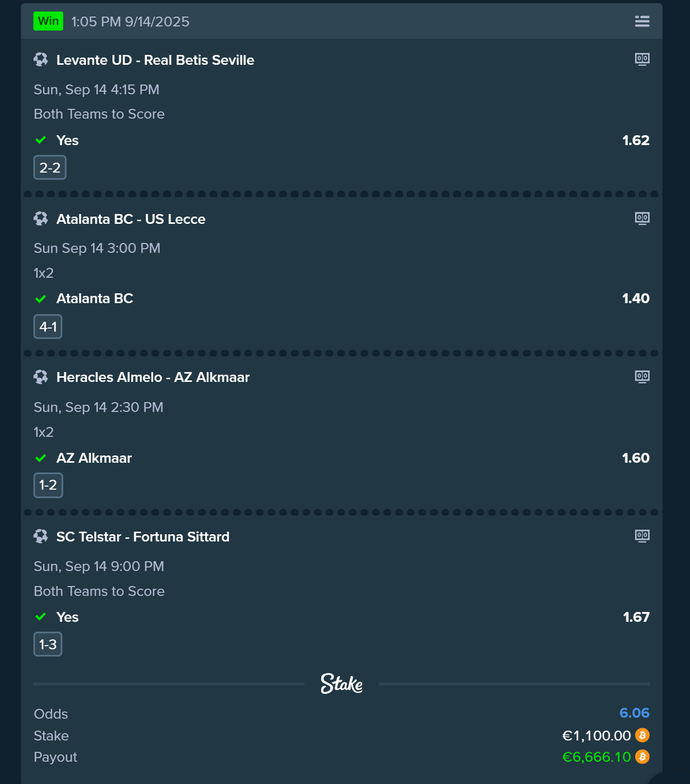The width and height of the screenshot is (690, 784).
Task: Open scoreboard icon for Heracles Almelo match
Action: pyautogui.click(x=642, y=377)
